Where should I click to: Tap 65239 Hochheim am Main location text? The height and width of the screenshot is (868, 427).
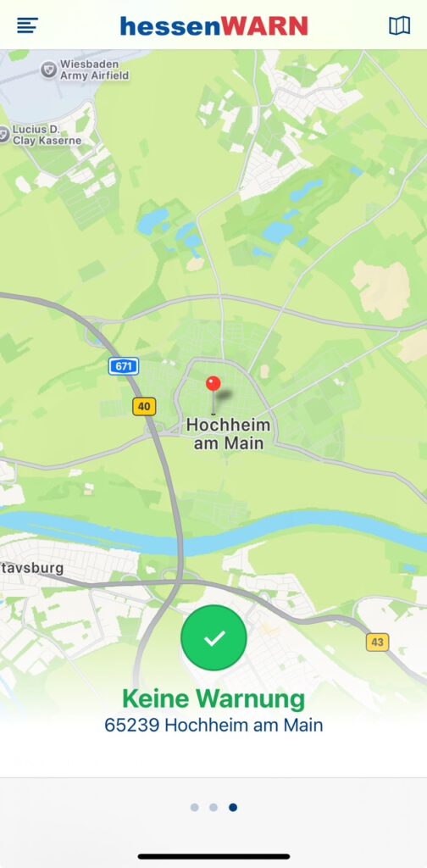(x=213, y=726)
